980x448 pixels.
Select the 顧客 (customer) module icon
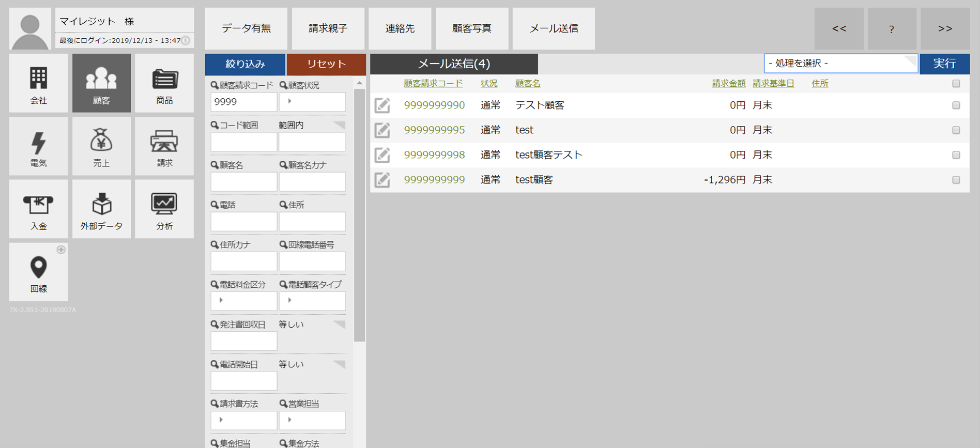101,83
